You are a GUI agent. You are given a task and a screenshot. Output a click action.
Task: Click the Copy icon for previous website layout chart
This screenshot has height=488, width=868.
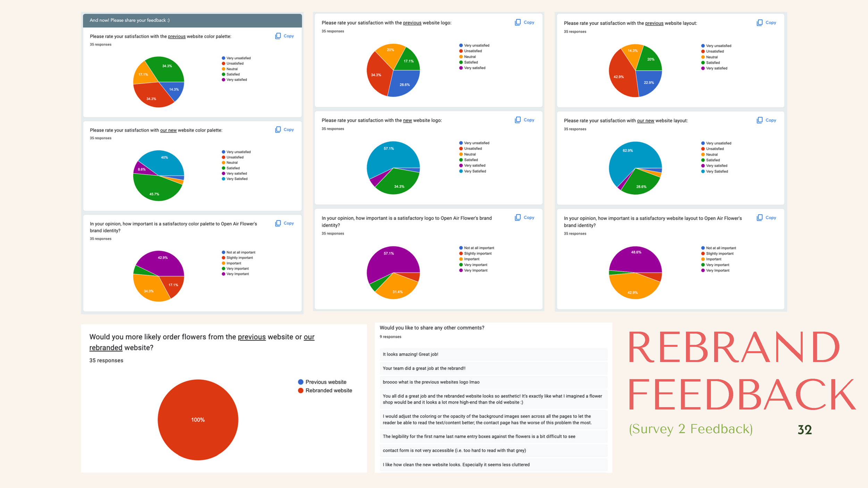[759, 22]
